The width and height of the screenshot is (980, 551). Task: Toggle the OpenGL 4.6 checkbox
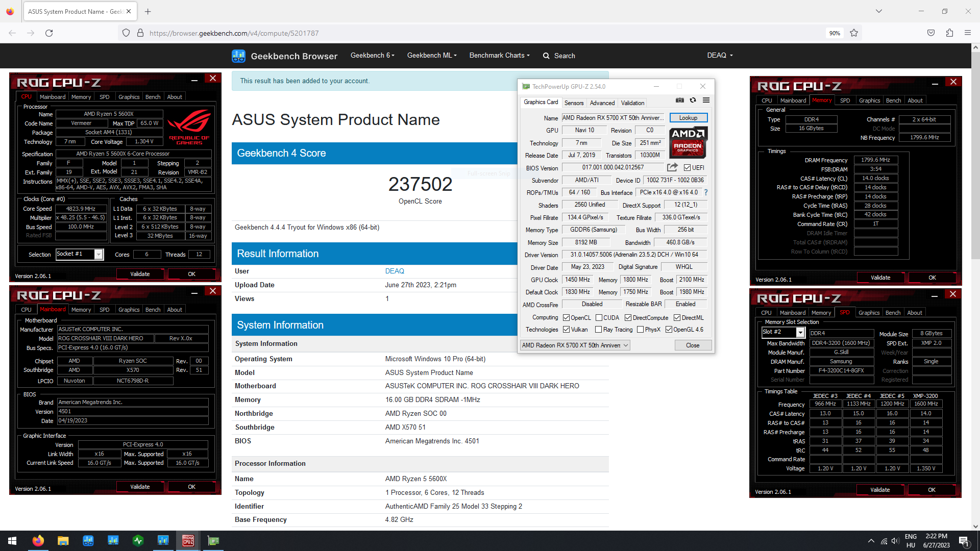coord(669,330)
